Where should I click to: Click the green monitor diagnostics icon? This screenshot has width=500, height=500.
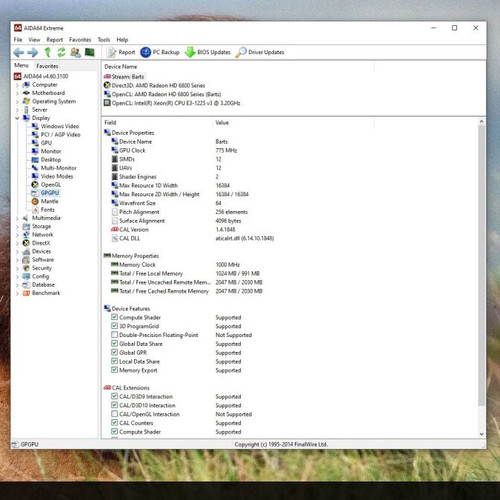pos(90,52)
